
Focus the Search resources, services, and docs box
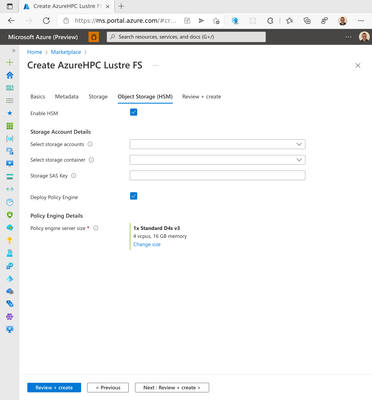point(186,37)
